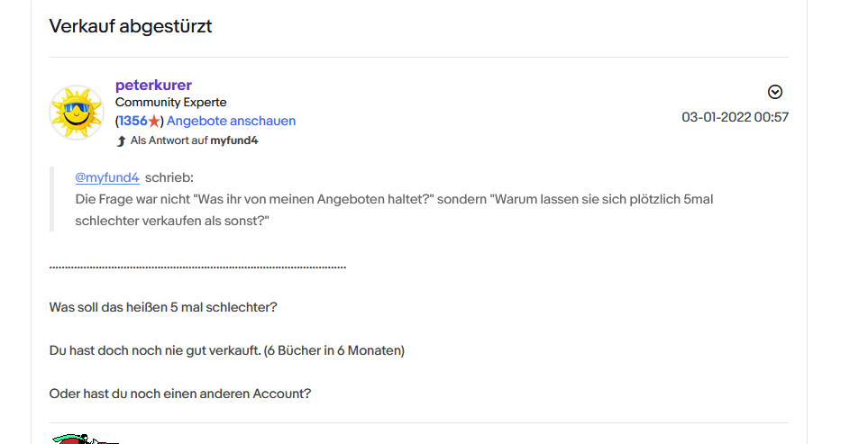868x444 pixels.
Task: Click the thread title "Verkauf abgestürzt"
Action: click(131, 26)
